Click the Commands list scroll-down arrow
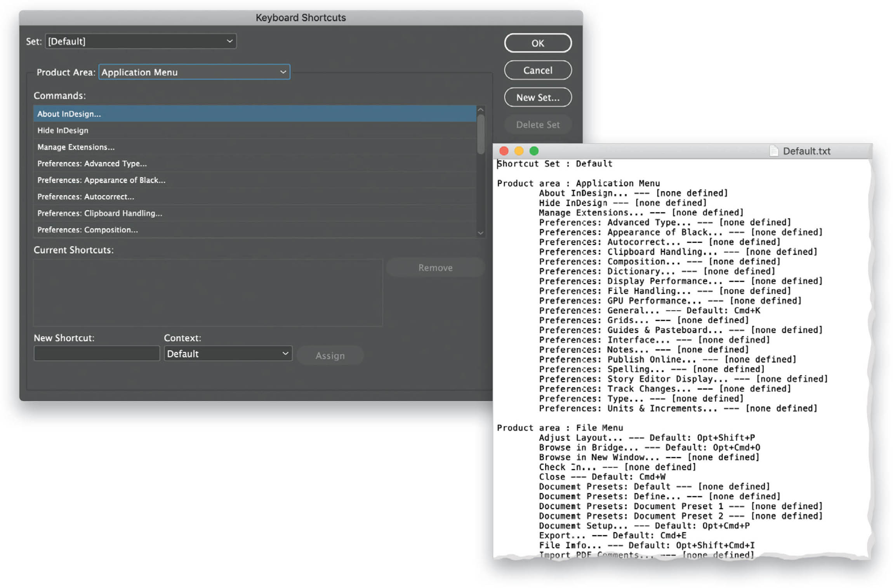 click(x=481, y=233)
